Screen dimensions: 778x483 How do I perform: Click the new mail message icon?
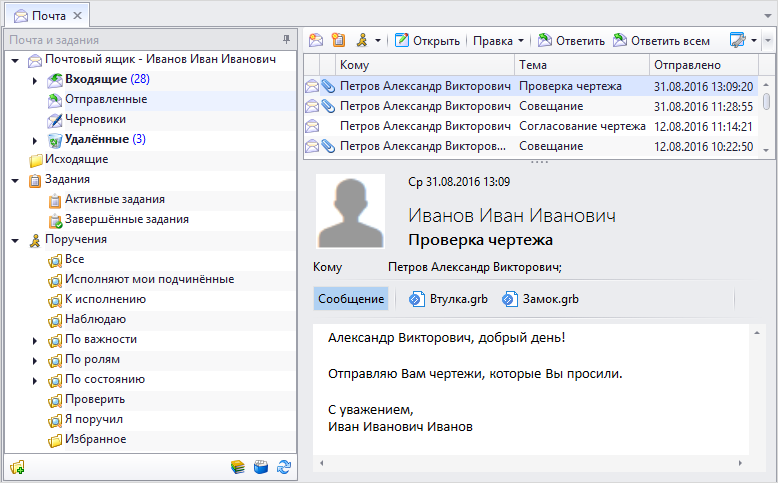pos(316,41)
